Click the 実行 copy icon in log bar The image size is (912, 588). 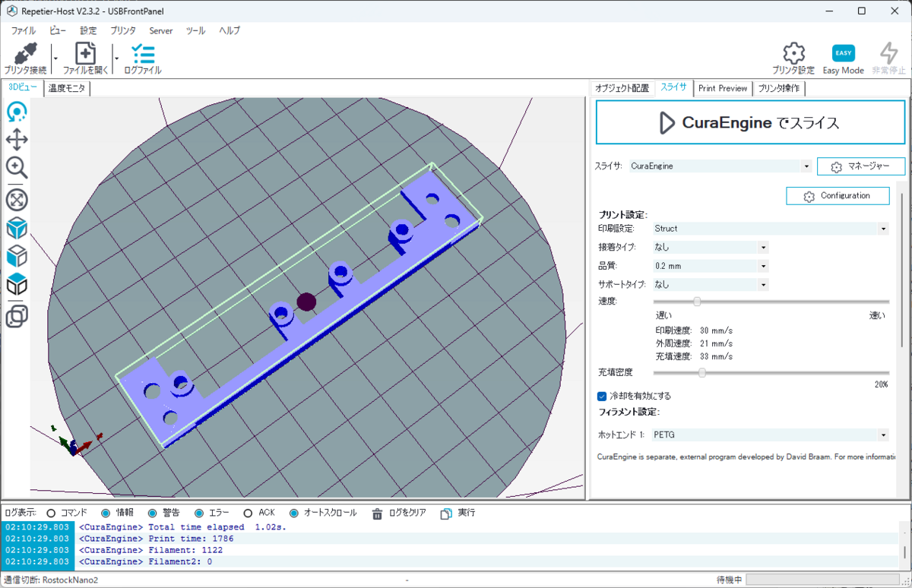[x=446, y=514]
